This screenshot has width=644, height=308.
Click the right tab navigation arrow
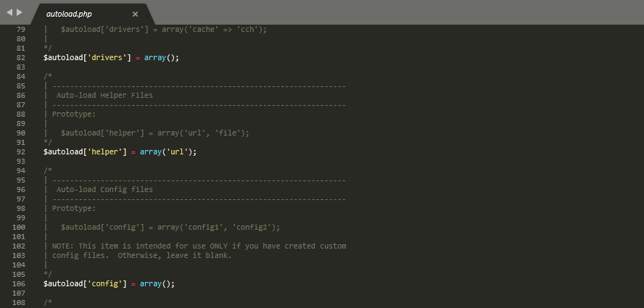20,13
